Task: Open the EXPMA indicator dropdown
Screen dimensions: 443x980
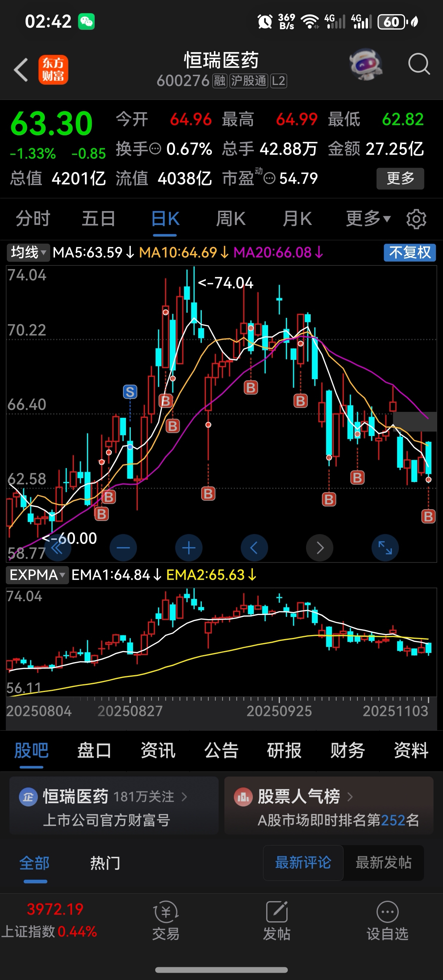Action: tap(37, 575)
